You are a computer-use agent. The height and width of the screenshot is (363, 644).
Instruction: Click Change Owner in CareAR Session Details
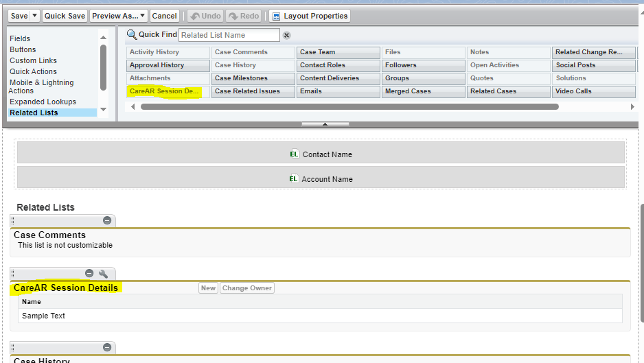click(x=246, y=288)
